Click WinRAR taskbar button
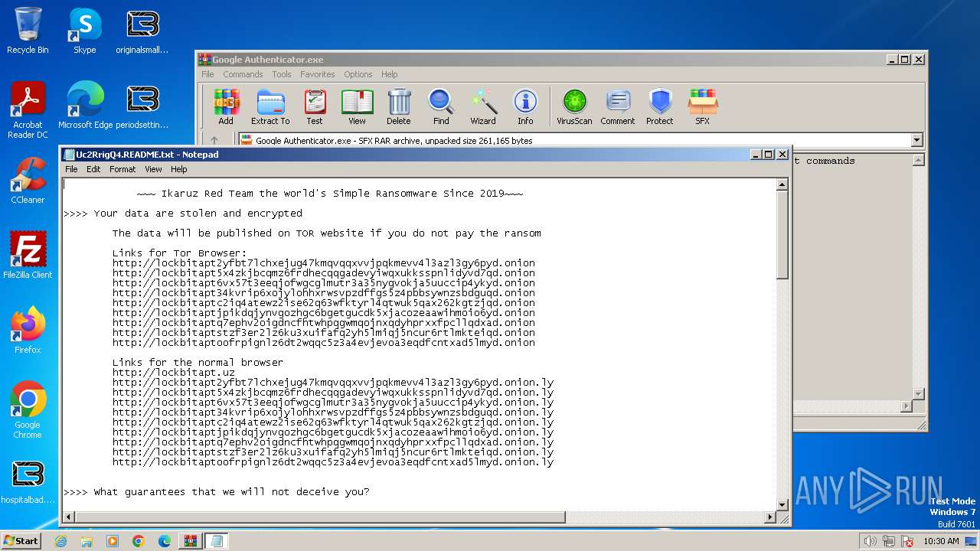Viewport: 980px width, 551px height. click(189, 541)
